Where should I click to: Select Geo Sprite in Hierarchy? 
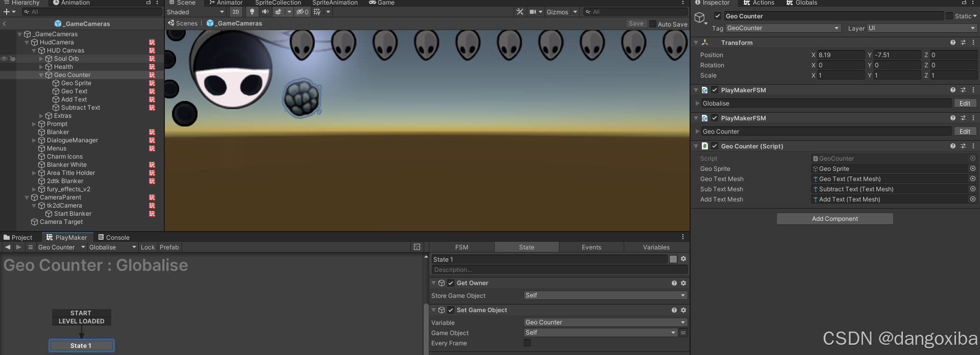pyautogui.click(x=76, y=83)
